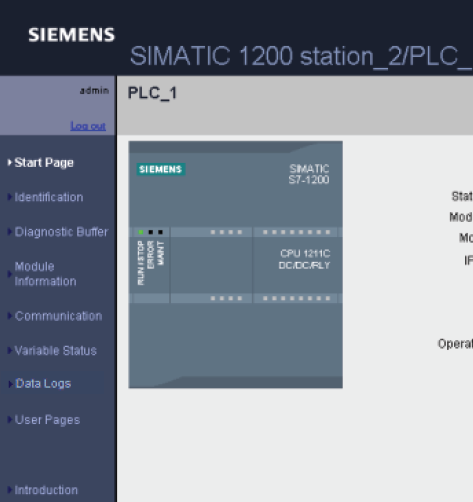Select Module Information in the sidebar
The height and width of the screenshot is (502, 473).
point(46,274)
